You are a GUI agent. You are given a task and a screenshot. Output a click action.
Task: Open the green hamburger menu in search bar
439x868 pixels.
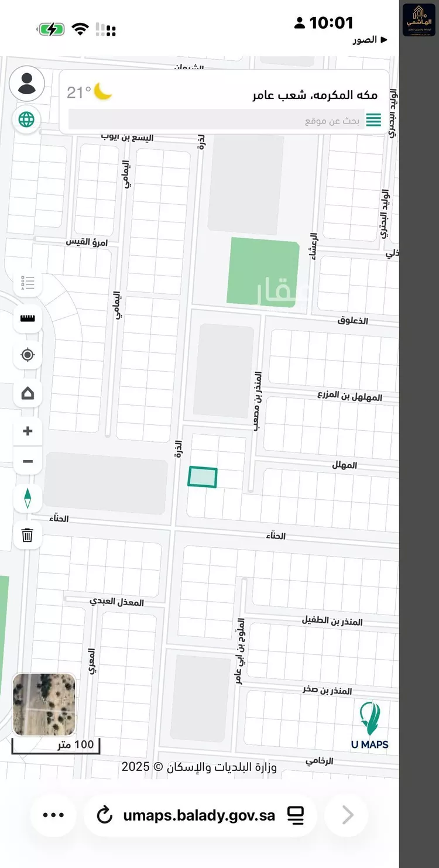373,121
